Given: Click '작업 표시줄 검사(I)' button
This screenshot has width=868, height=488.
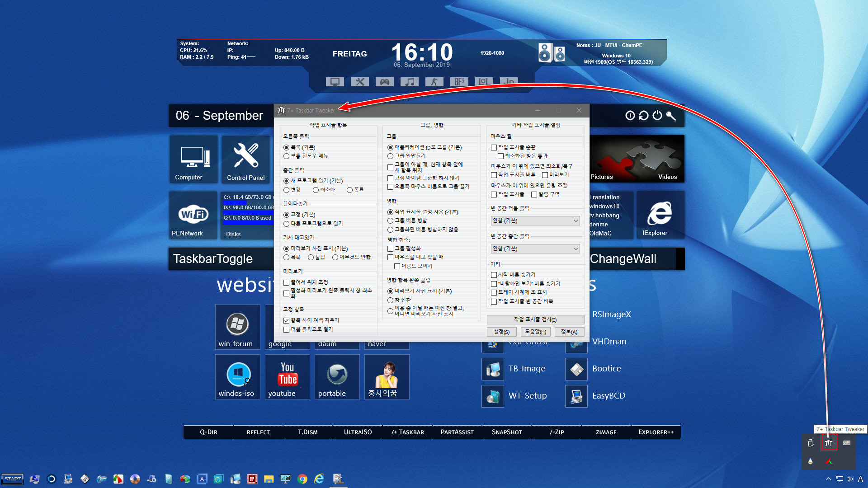Looking at the screenshot, I should [x=535, y=319].
